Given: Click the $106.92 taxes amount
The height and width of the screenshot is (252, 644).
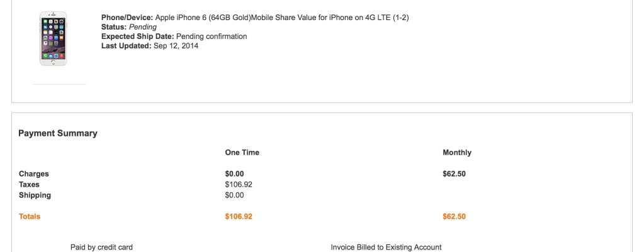Looking at the screenshot, I should point(238,185).
